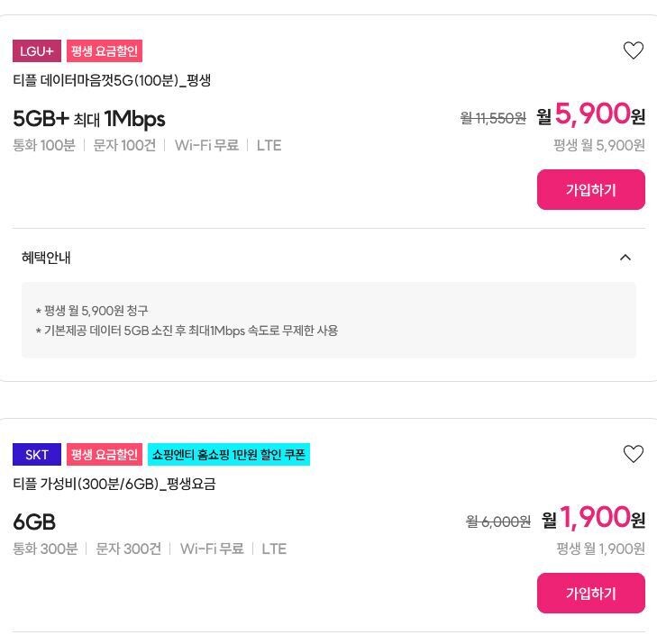Click the LGU+ carrier badge
This screenshot has height=644, width=657.
(37, 51)
